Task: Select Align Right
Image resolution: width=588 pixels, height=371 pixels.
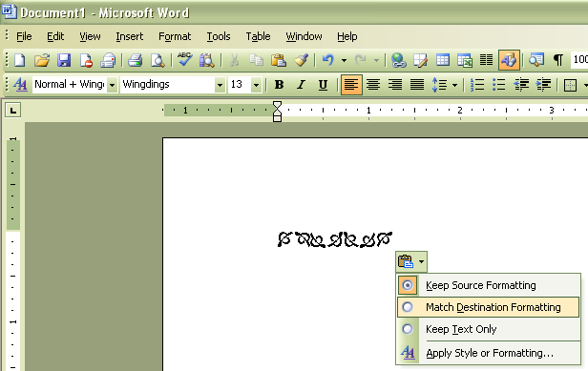Action: click(395, 85)
